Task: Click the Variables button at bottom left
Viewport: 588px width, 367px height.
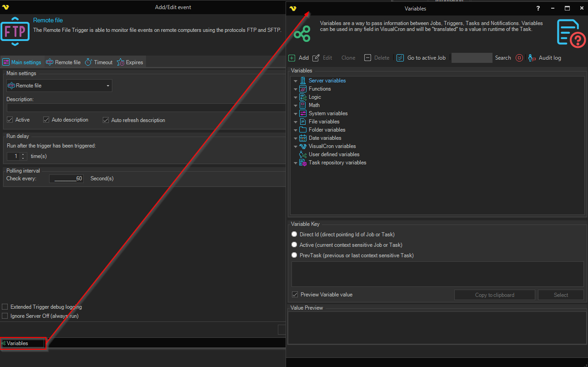Action: (23, 343)
